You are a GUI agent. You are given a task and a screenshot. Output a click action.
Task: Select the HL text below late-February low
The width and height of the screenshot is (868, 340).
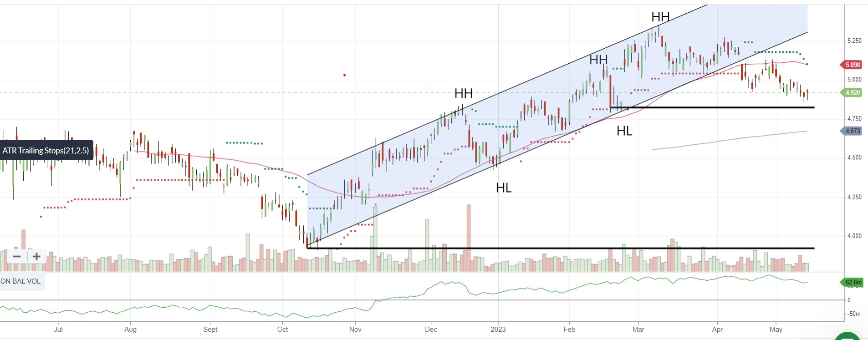click(624, 131)
